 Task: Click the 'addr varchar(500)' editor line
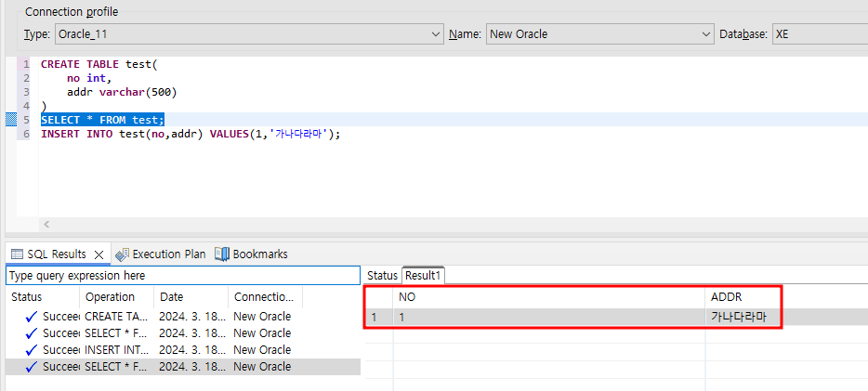(x=122, y=92)
